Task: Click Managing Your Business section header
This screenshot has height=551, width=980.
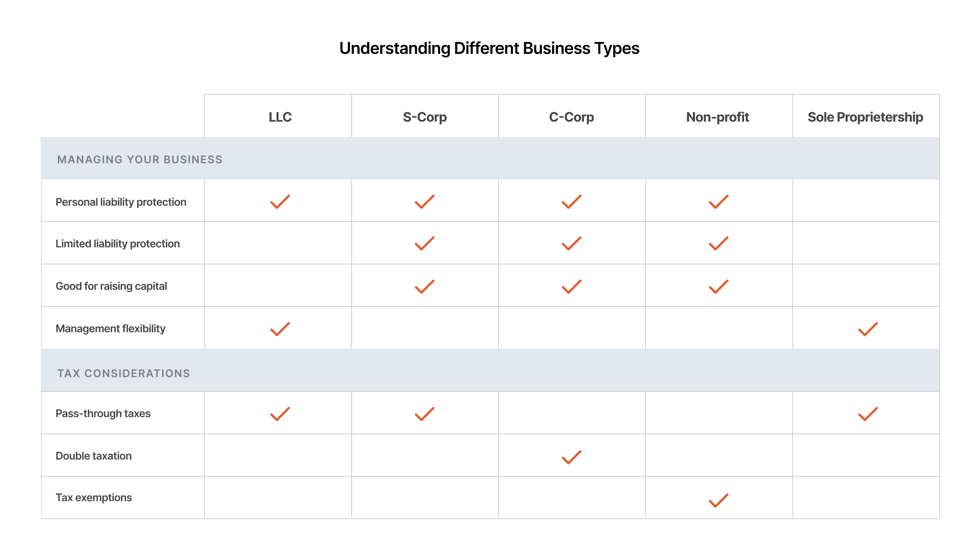Action: 140,160
